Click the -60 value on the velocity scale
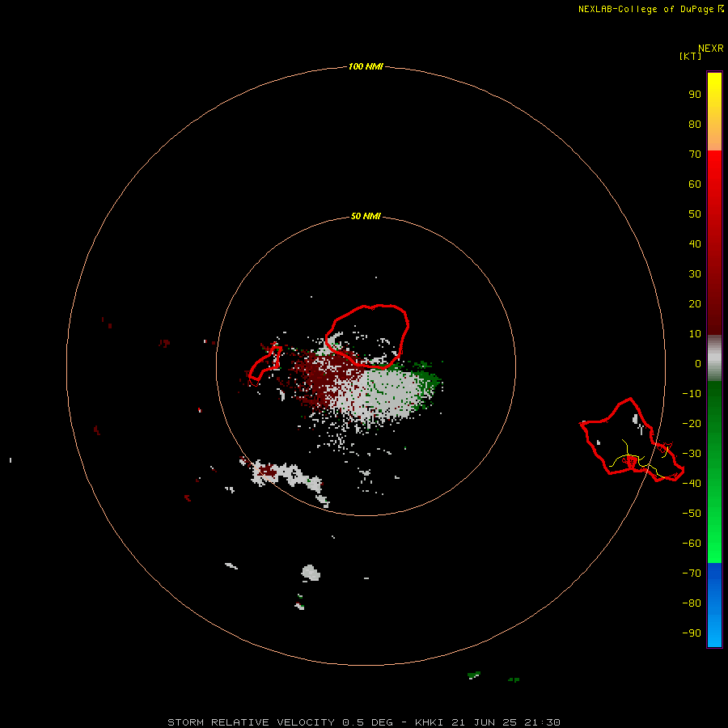 (x=692, y=544)
